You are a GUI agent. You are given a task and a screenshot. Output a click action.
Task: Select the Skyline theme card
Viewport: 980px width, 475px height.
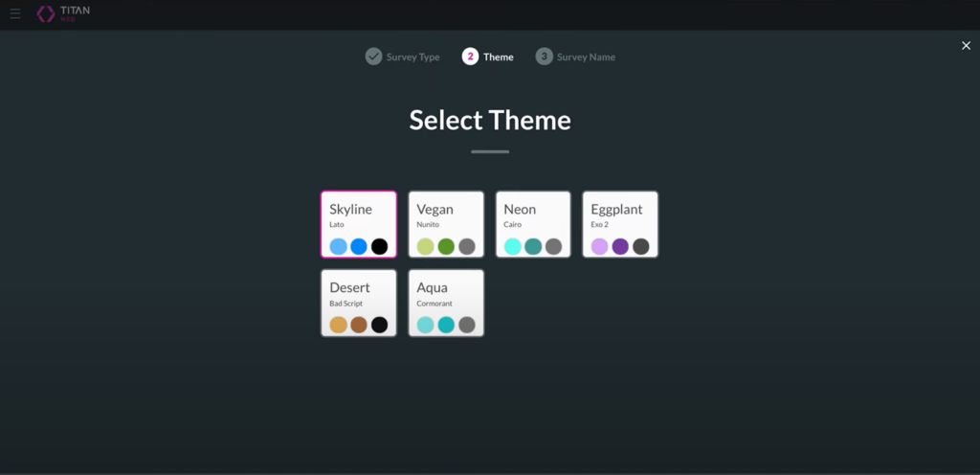(358, 224)
